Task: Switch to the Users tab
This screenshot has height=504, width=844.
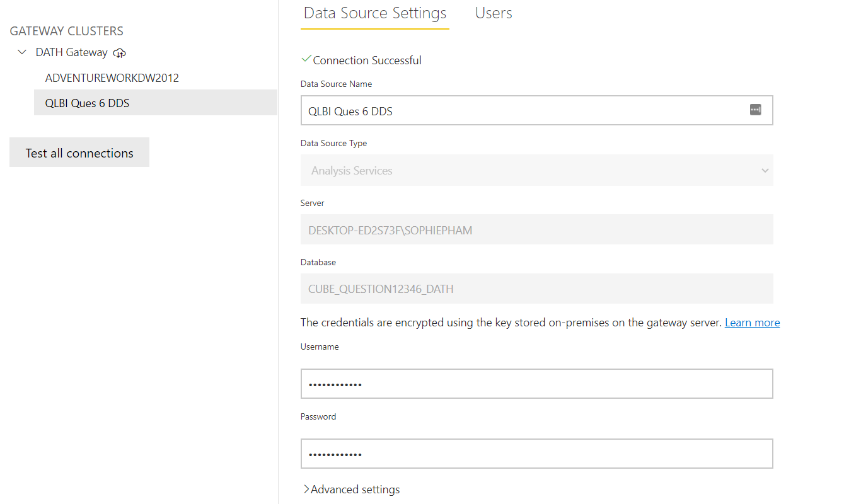Action: [494, 13]
